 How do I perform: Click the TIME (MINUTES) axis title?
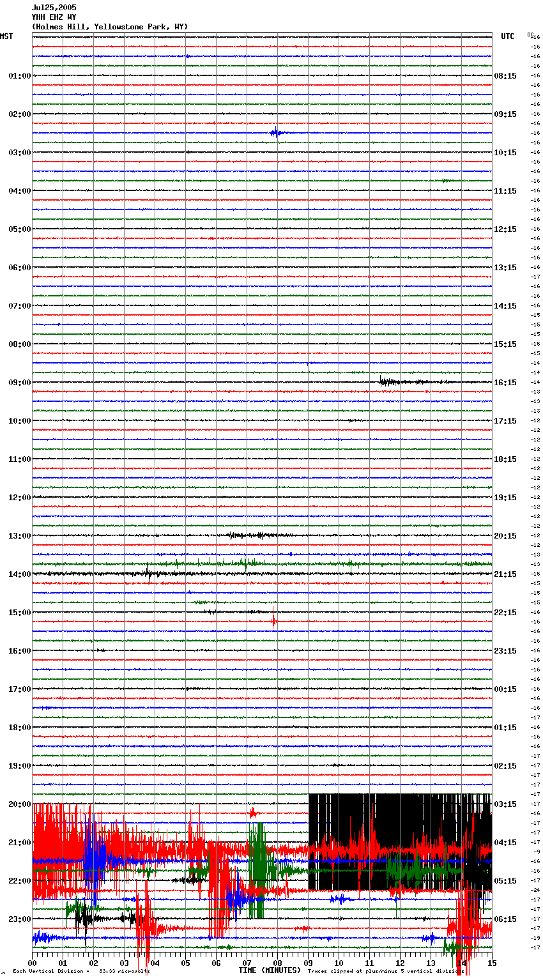270,970
